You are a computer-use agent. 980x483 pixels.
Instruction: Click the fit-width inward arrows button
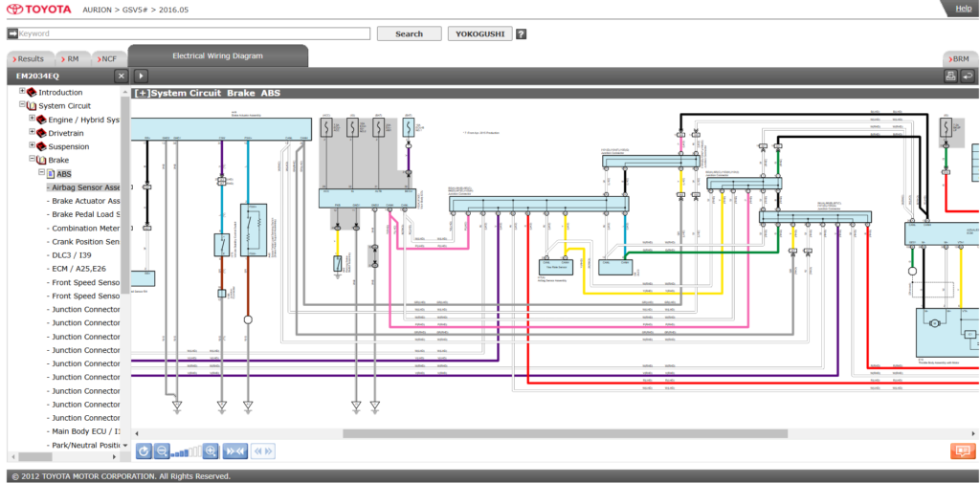(x=235, y=450)
